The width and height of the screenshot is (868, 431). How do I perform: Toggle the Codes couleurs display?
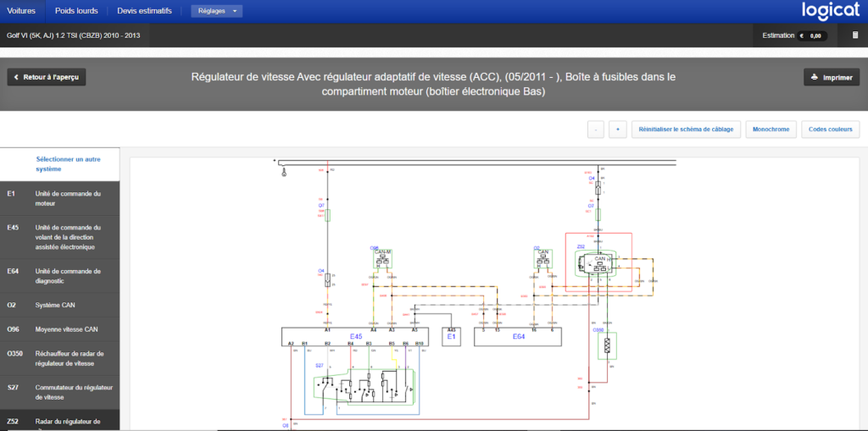831,130
